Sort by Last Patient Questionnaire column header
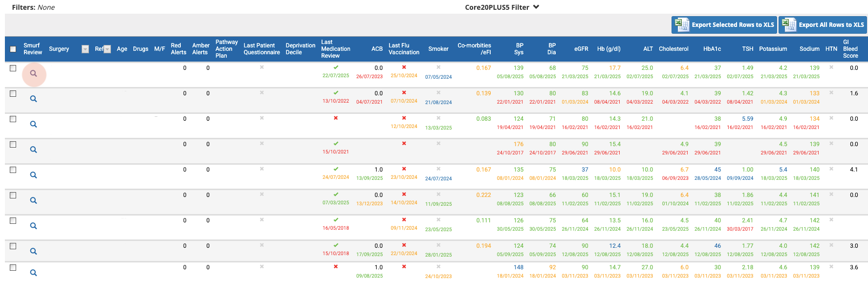The width and height of the screenshot is (868, 282). click(261, 49)
